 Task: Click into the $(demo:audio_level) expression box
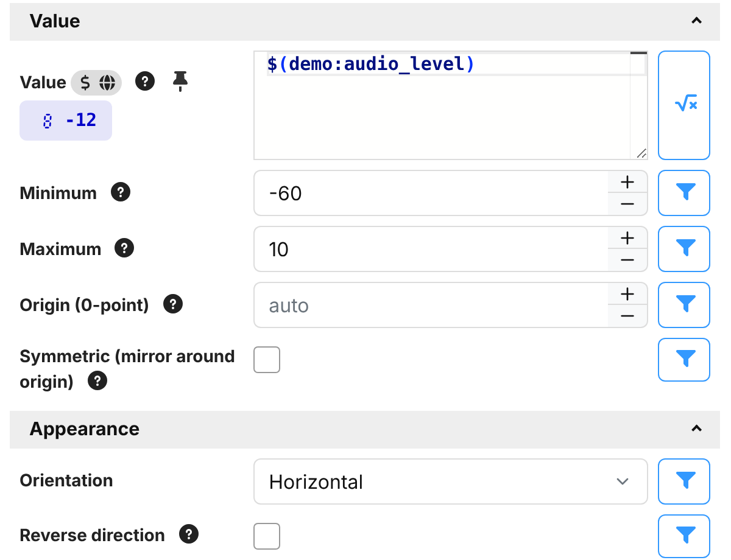point(451,105)
